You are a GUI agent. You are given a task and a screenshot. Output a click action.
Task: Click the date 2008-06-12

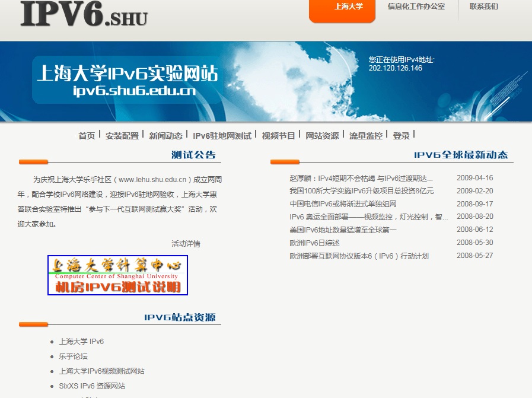(474, 230)
